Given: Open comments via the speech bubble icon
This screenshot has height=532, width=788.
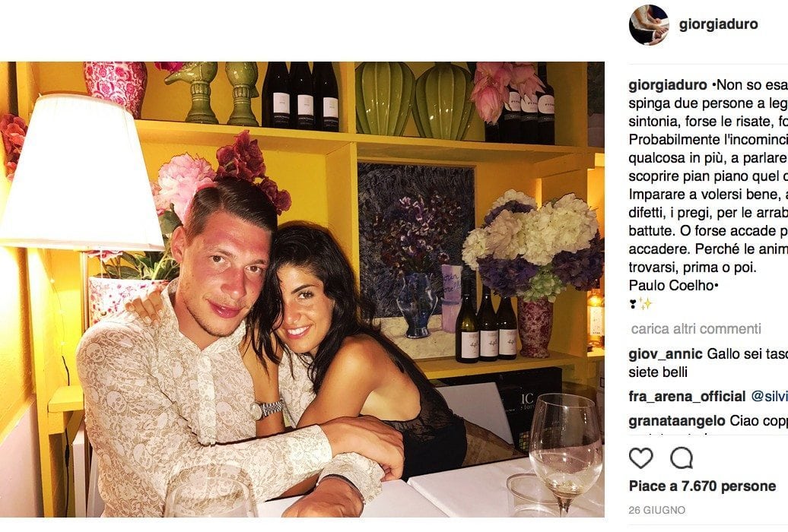Looking at the screenshot, I should coord(682,458).
